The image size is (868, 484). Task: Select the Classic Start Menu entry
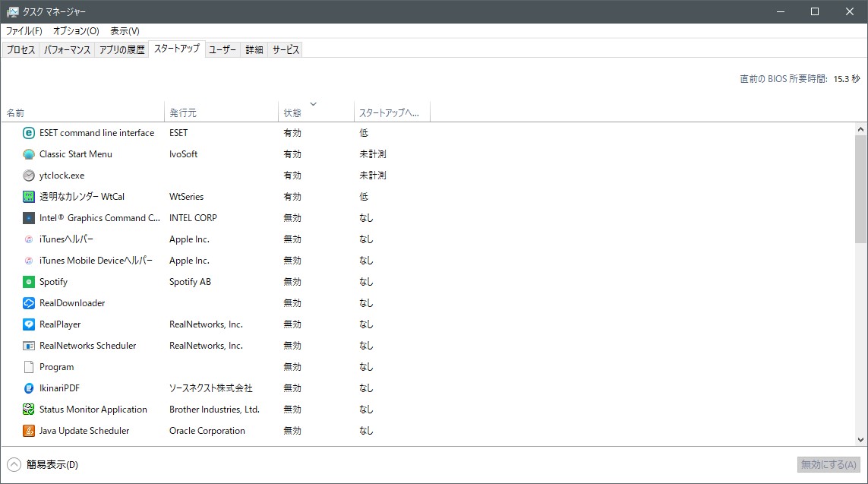pyautogui.click(x=76, y=154)
